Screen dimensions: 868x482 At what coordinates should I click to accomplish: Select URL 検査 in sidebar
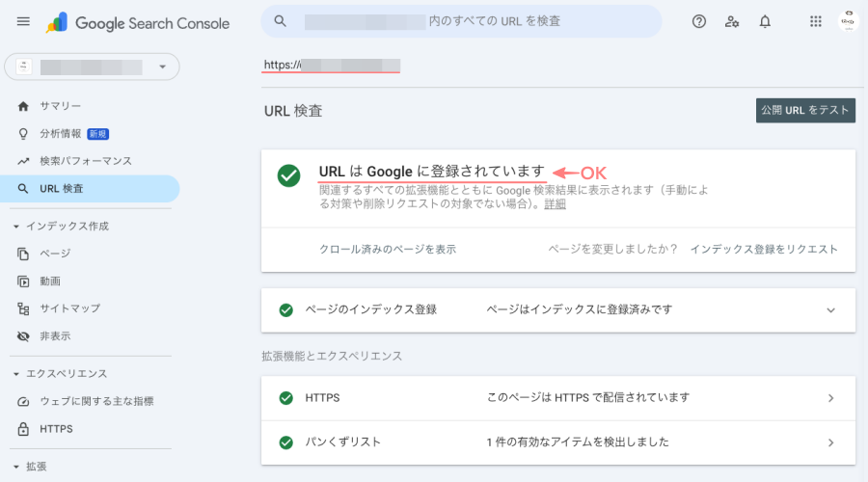[90, 189]
